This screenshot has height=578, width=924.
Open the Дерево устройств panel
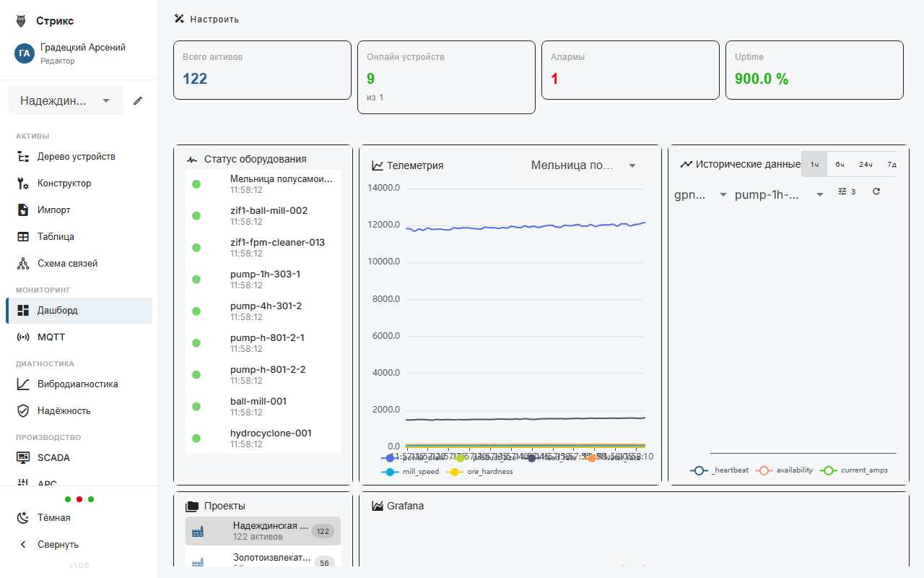click(70, 156)
